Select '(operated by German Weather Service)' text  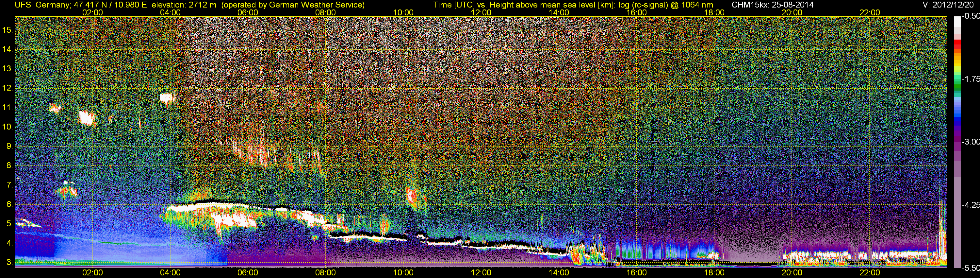pyautogui.click(x=293, y=5)
